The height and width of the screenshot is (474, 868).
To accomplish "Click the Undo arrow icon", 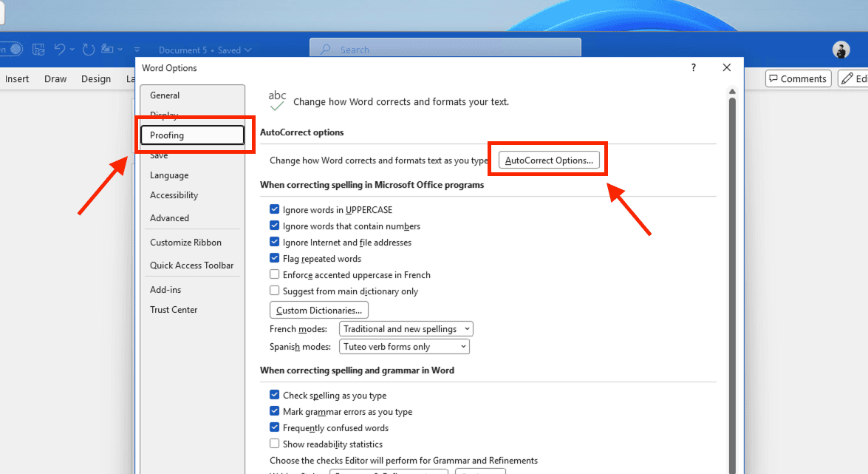I will [59, 50].
